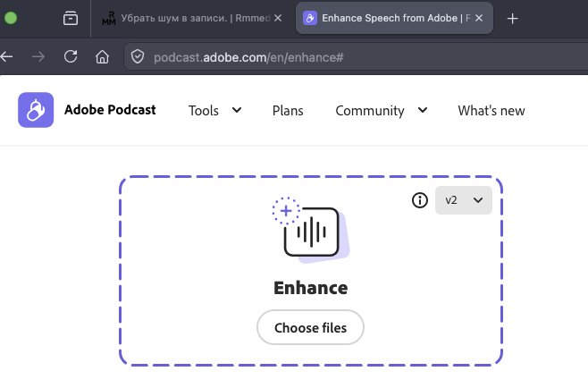This screenshot has width=588, height=388.
Task: Click the back arrow in browser
Action: tap(8, 57)
